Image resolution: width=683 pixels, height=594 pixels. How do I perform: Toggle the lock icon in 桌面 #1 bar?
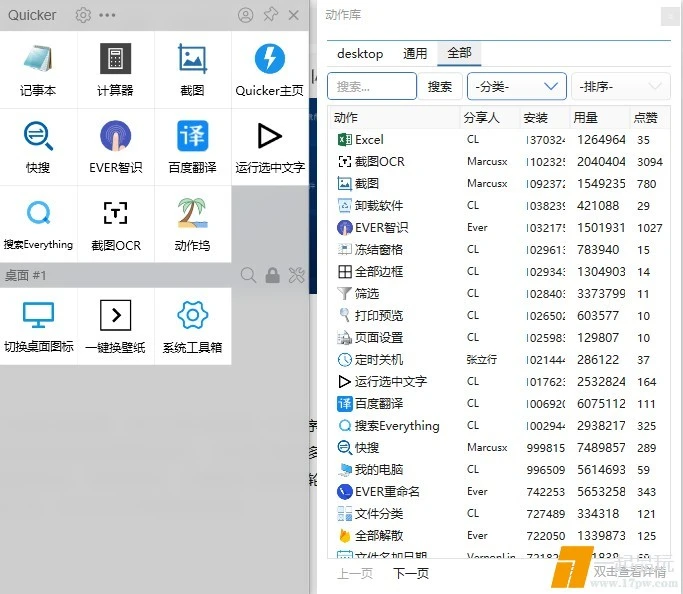coord(272,275)
